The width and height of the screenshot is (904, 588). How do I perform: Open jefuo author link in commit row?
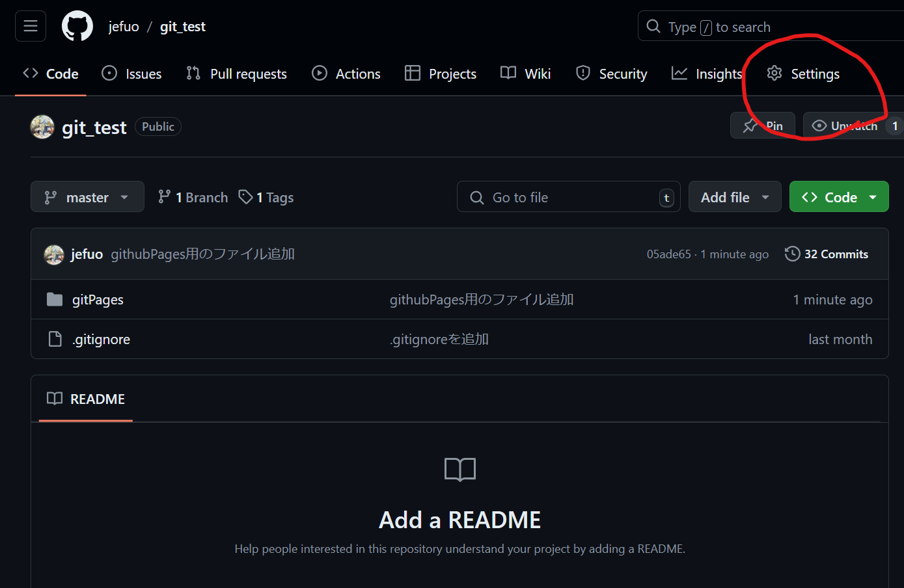click(x=87, y=254)
